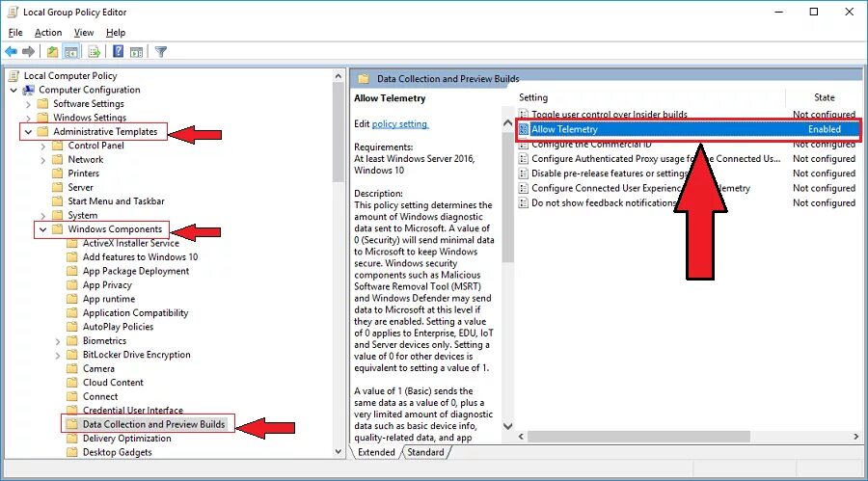Image resolution: width=868 pixels, height=481 pixels.
Task: Select ActiveX Installer Service folder
Action: [131, 244]
